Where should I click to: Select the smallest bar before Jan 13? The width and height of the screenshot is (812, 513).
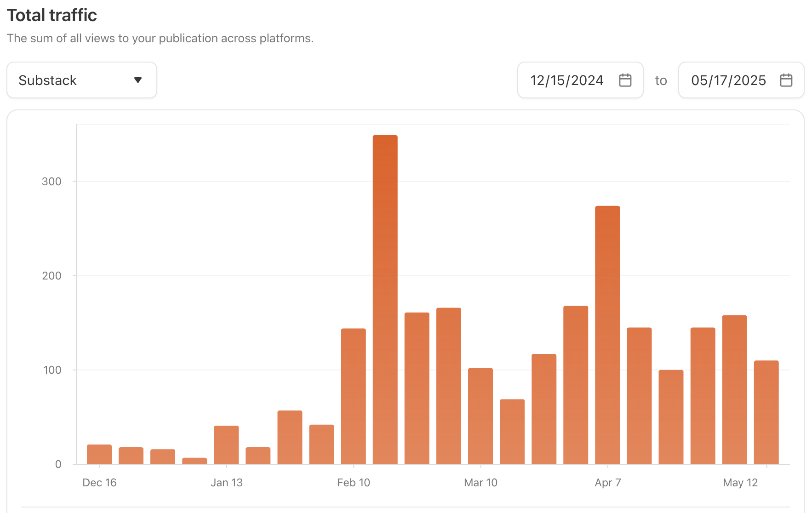(194, 460)
